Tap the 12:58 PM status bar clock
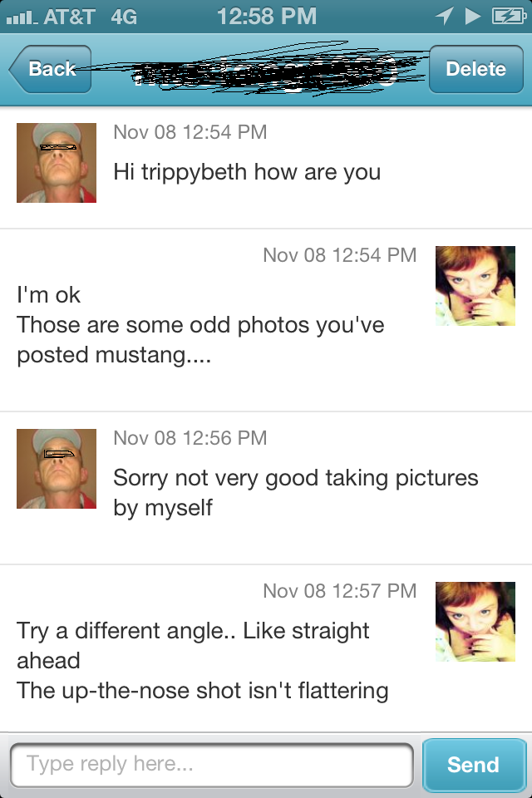Screen dimensions: 532x798 tap(266, 16)
